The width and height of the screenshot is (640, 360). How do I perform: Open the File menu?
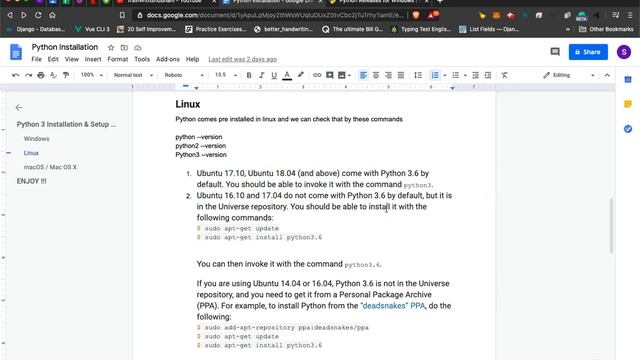point(36,59)
